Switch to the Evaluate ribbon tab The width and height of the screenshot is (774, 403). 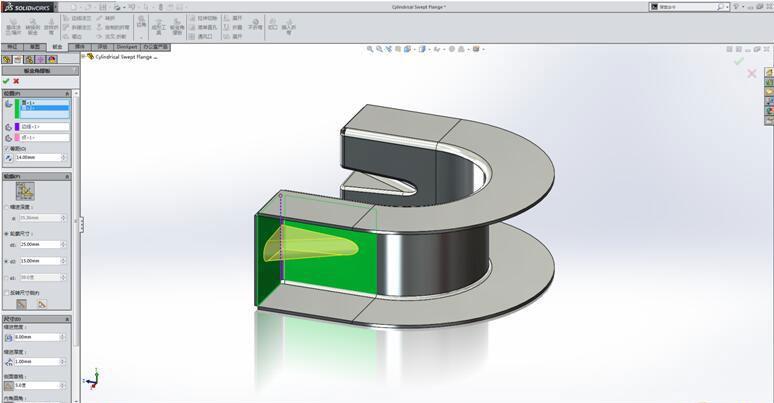point(103,47)
